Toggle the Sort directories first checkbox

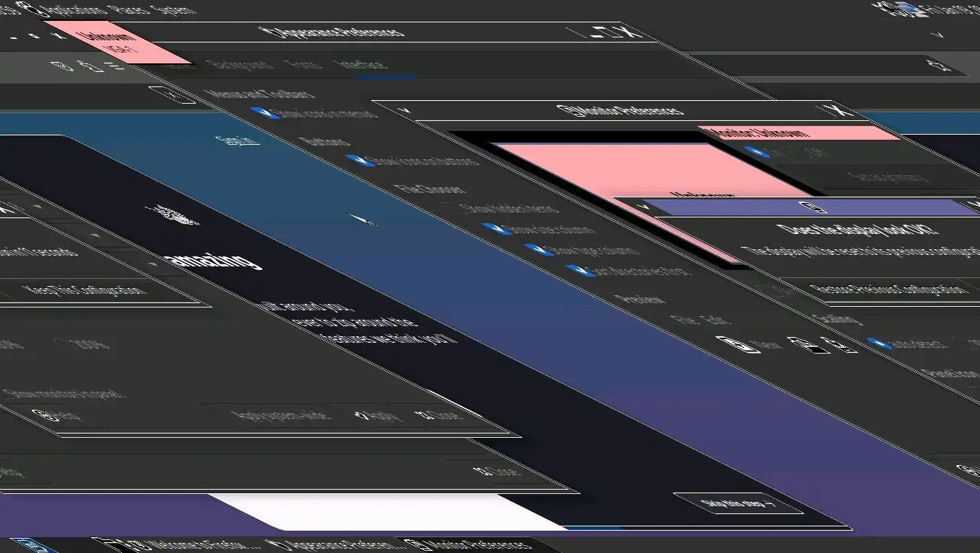(628, 271)
